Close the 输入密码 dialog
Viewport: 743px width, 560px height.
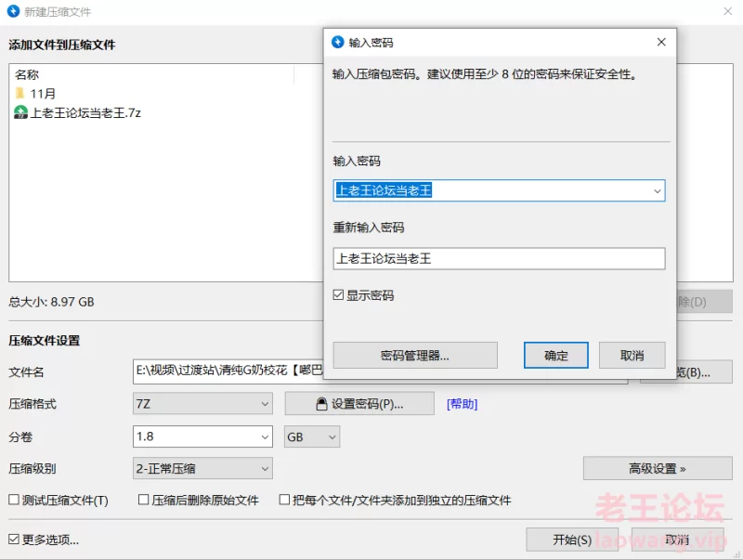[661, 42]
